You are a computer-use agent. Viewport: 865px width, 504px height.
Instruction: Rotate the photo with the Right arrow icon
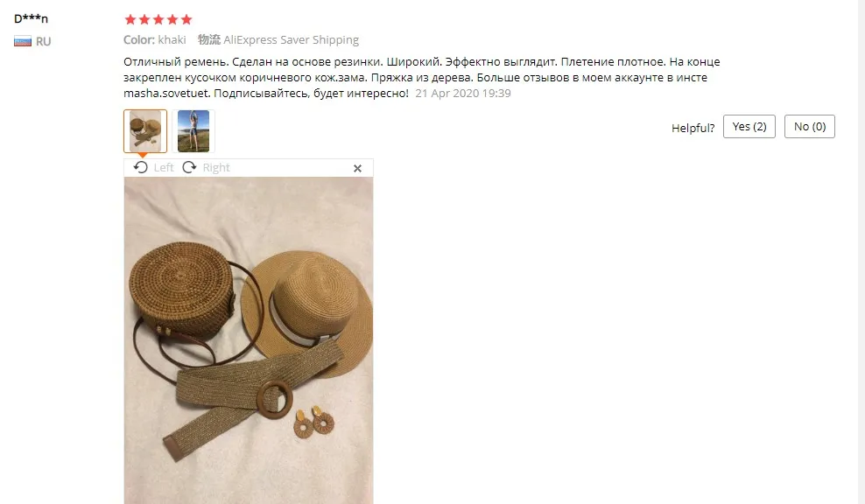click(x=189, y=167)
